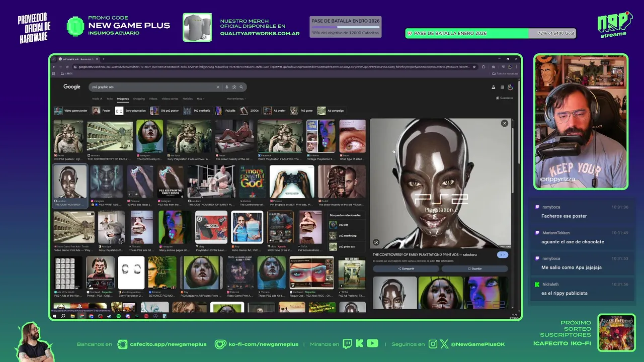Click the 12000 Cafecitos objective progress bar
Screen dimensions: 644x362
(x=345, y=27)
